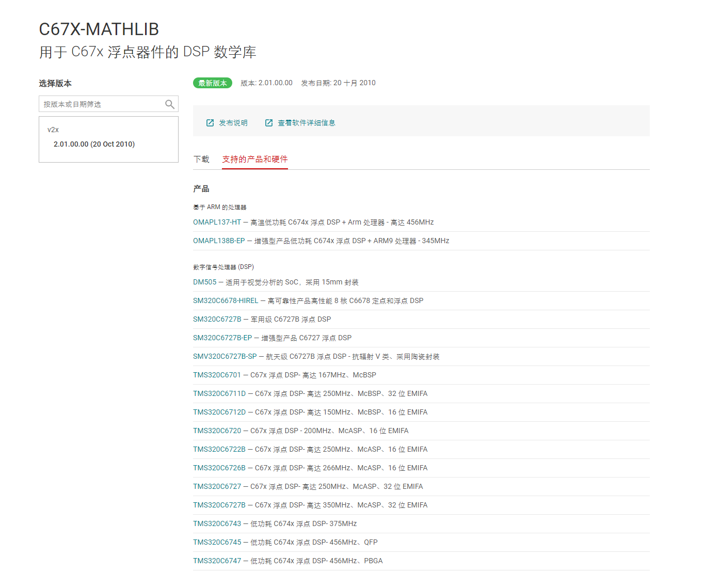Open the DM505 product link
Screen dimensions: 720x588
(x=205, y=282)
